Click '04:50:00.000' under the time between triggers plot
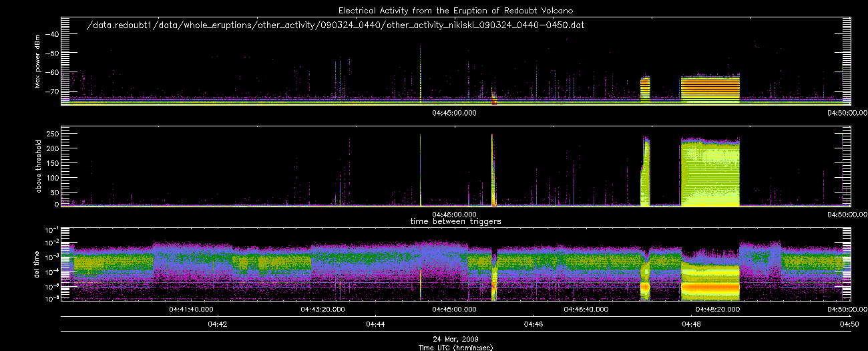This screenshot has width=868, height=351. point(847,309)
